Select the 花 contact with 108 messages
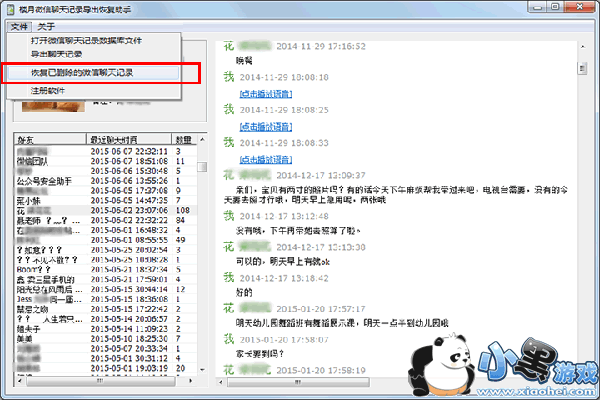The width and height of the screenshot is (600, 400). tap(106, 211)
